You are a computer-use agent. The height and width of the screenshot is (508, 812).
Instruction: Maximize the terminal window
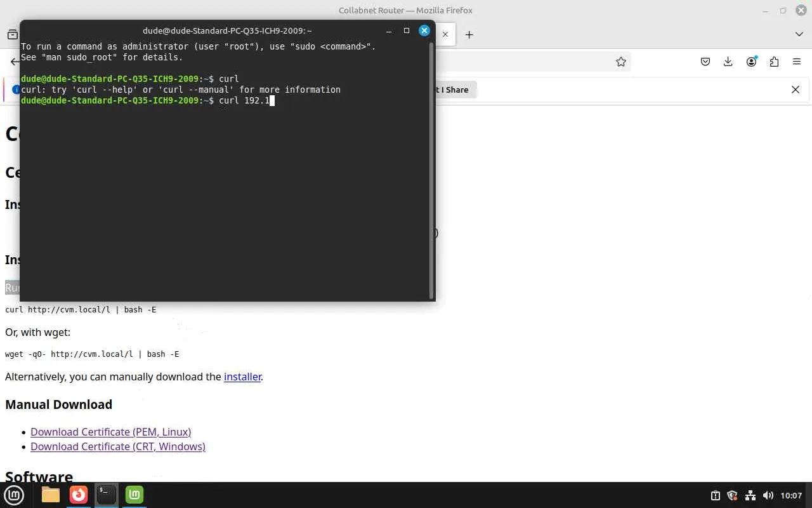coord(407,30)
